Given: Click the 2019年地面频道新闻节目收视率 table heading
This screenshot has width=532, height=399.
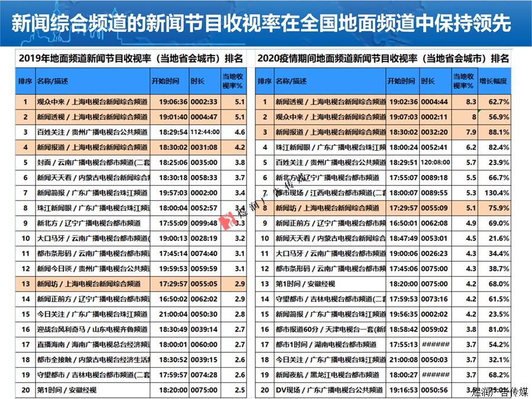Looking at the screenshot, I should [x=131, y=59].
